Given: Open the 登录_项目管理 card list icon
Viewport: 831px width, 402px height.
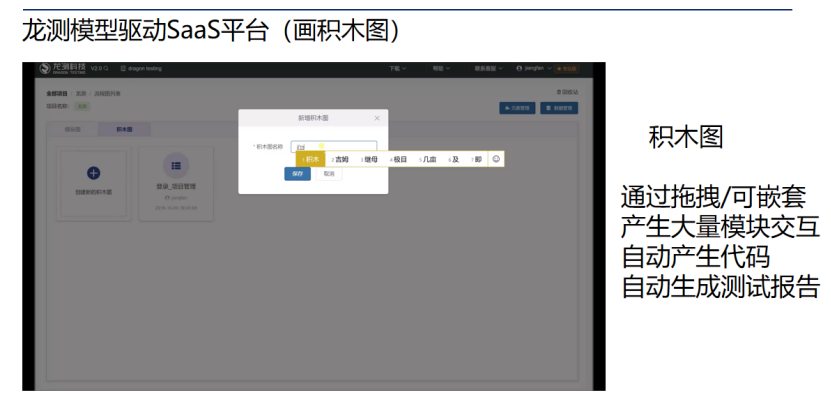Looking at the screenshot, I should 176,166.
